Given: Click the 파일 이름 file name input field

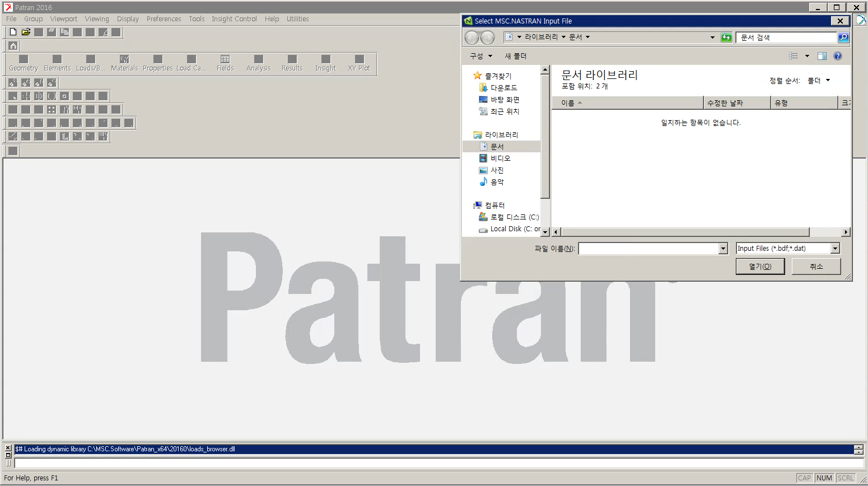Looking at the screenshot, I should pos(648,249).
